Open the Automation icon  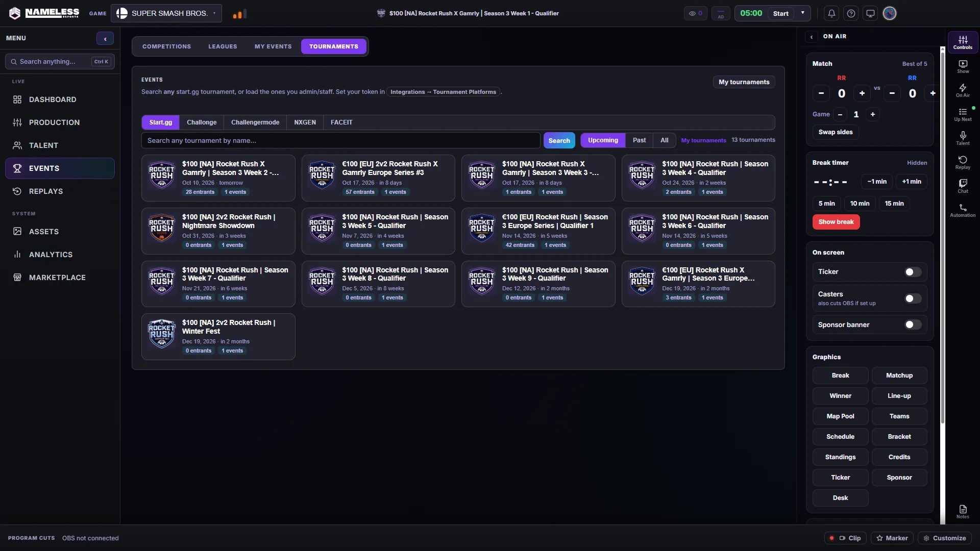pyautogui.click(x=963, y=210)
